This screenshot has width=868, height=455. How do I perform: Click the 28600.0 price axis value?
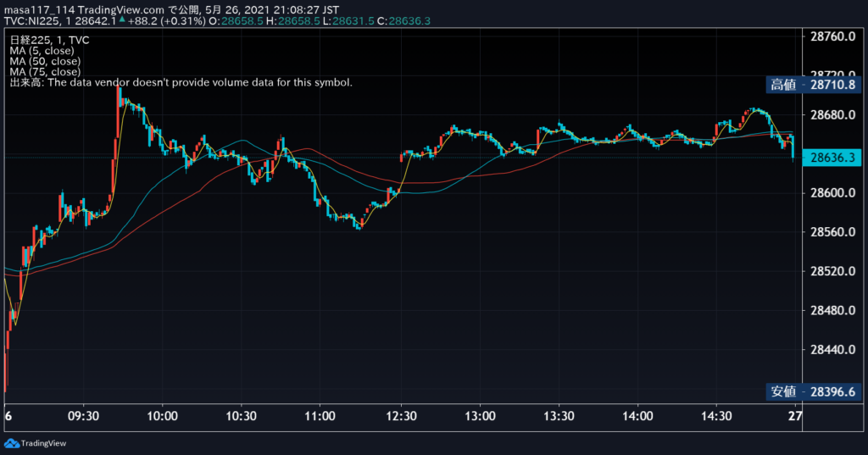832,193
